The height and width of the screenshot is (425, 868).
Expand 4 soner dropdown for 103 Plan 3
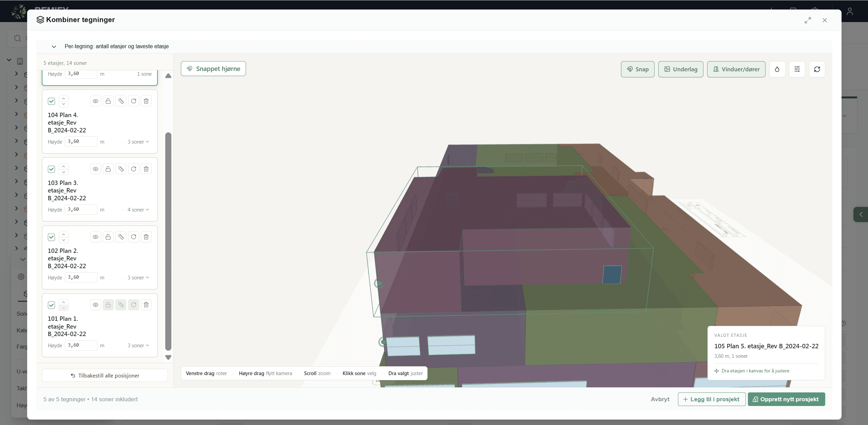138,210
